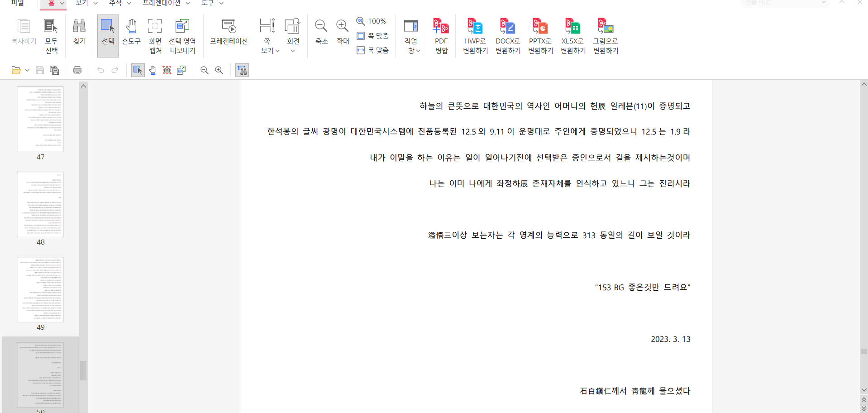
Task: Toggle 쪽 맞춤 page fit view
Action: coord(373,36)
